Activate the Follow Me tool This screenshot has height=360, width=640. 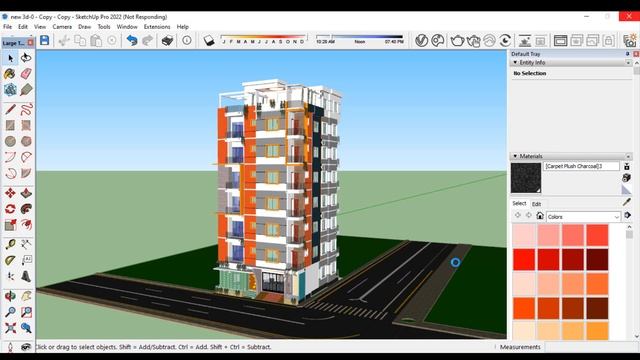26,209
